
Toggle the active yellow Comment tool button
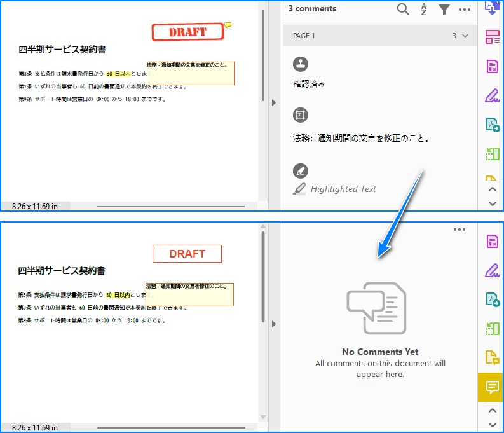pos(491,387)
